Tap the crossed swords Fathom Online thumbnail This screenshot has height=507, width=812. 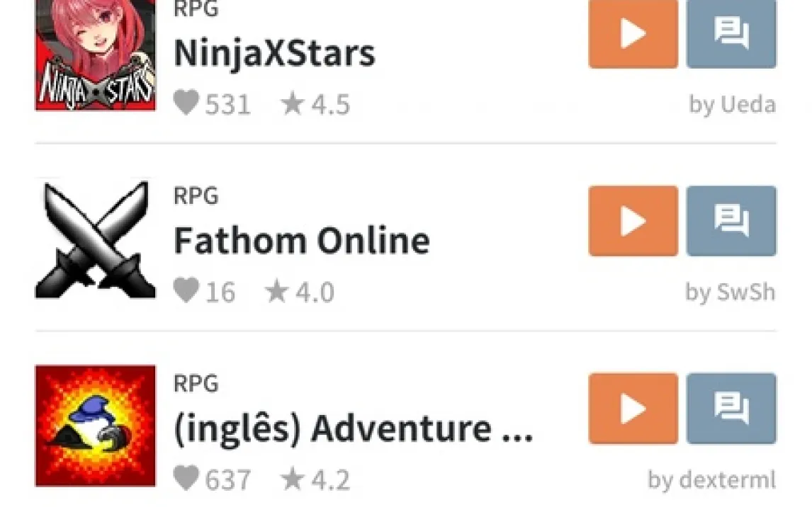[95, 239]
